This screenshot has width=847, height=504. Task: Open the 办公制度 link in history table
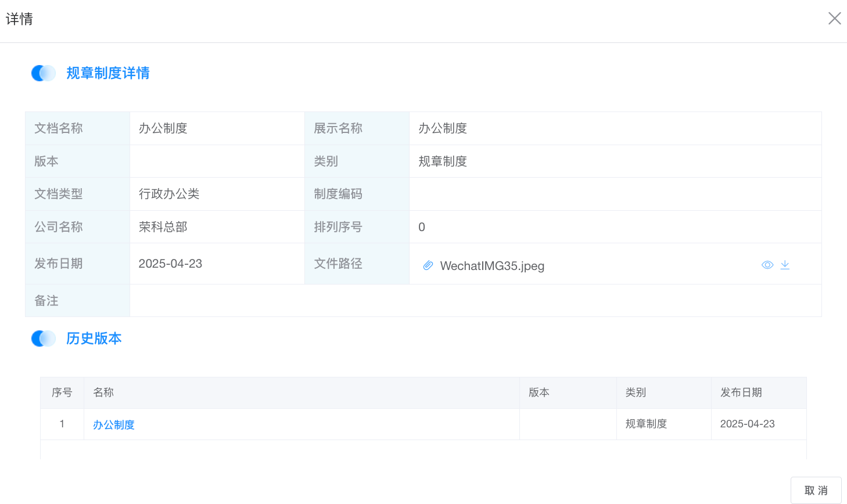pyautogui.click(x=114, y=425)
